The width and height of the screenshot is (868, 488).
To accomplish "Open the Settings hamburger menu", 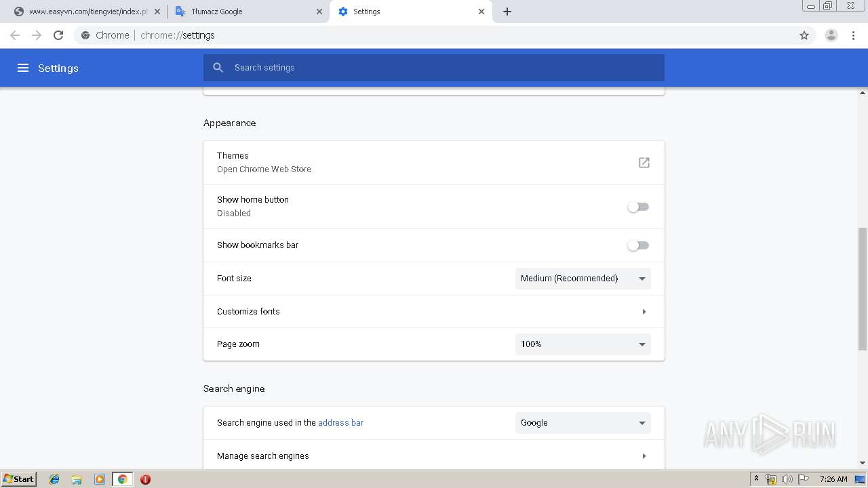I will (23, 68).
